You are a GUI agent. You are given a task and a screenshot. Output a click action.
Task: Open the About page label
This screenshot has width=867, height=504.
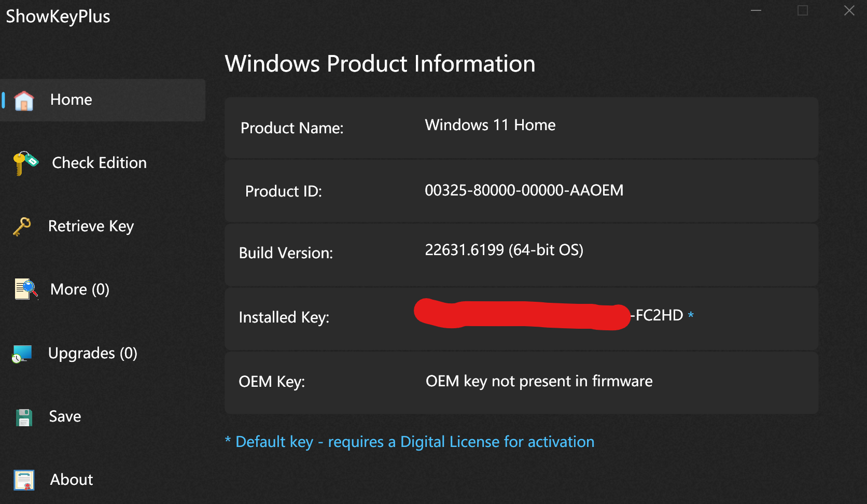click(72, 480)
